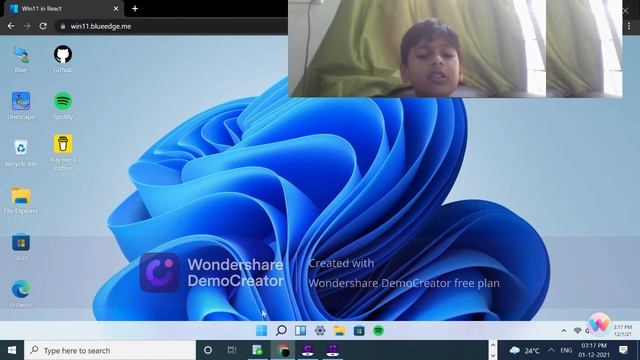This screenshot has height=360, width=640.
Task: Click the Win11 taskbar search icon
Action: (281, 330)
